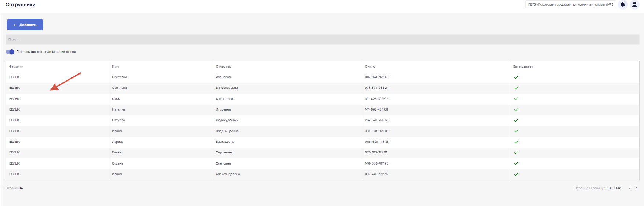The width and height of the screenshot is (644, 206).
Task: Click the checkmark in the 078-874-063 24 row
Action: [x=516, y=88]
